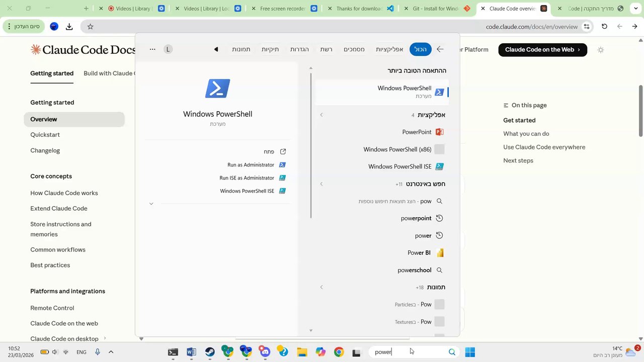Screen dimensions: 644x362
Task: Click 'פתח' to open Windows PowerShell
Action: pos(275,151)
